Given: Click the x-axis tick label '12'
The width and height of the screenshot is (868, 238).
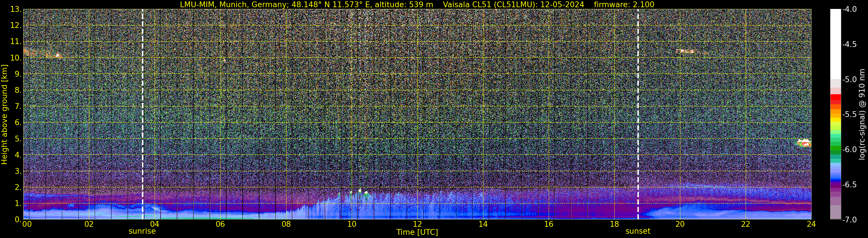Looking at the screenshot, I should [x=417, y=224].
